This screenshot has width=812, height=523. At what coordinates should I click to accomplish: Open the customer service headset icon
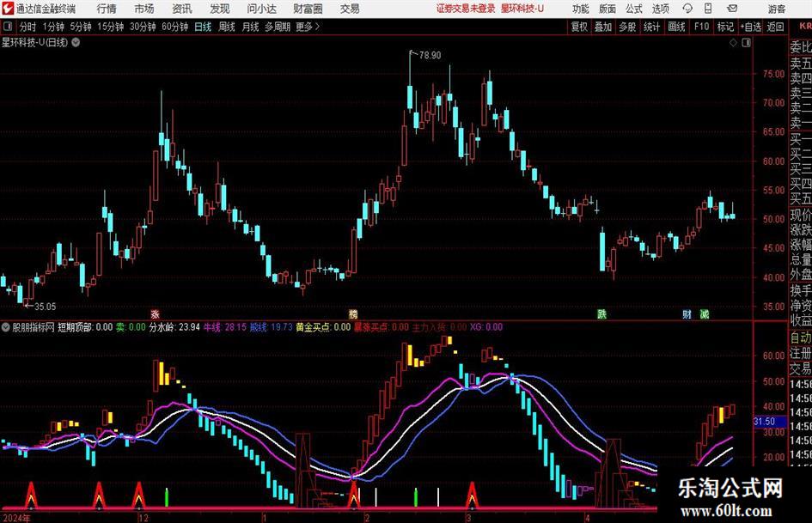pyautogui.click(x=687, y=9)
